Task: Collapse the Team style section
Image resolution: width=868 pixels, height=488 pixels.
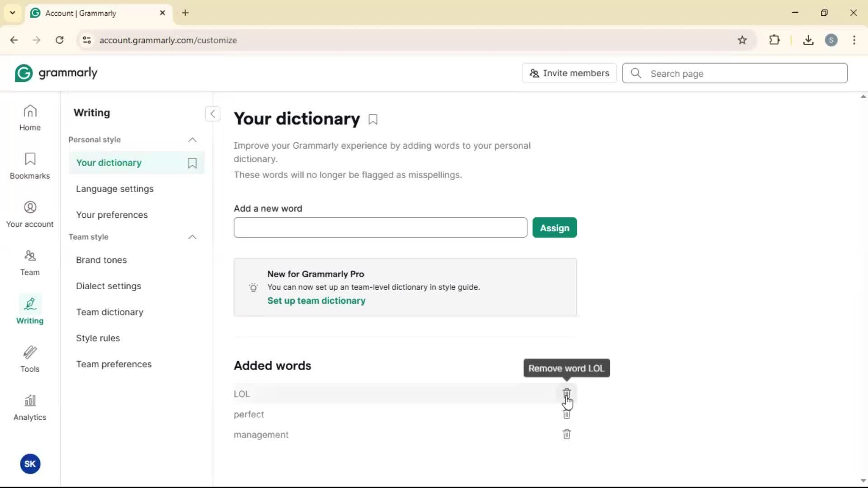Action: click(192, 237)
